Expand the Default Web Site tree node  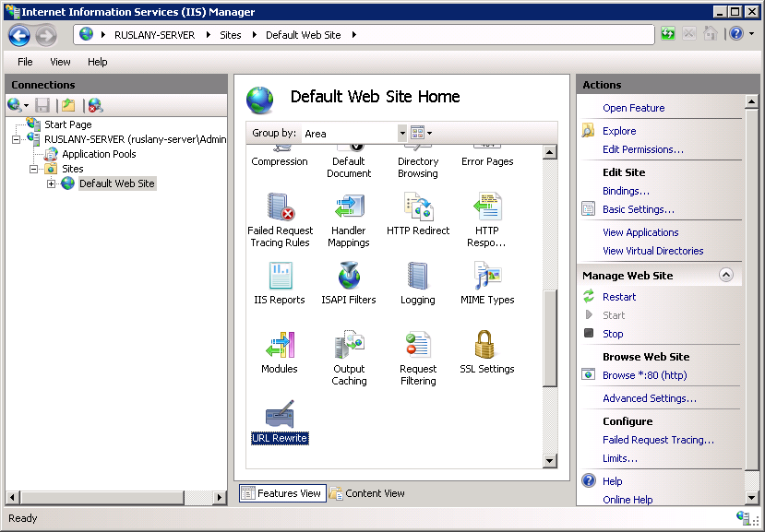click(53, 183)
